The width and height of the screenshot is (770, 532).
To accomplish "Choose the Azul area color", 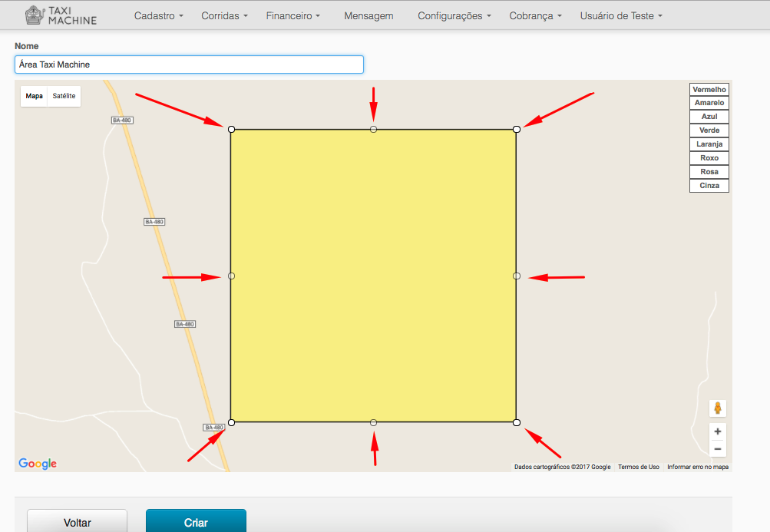I will coord(709,117).
